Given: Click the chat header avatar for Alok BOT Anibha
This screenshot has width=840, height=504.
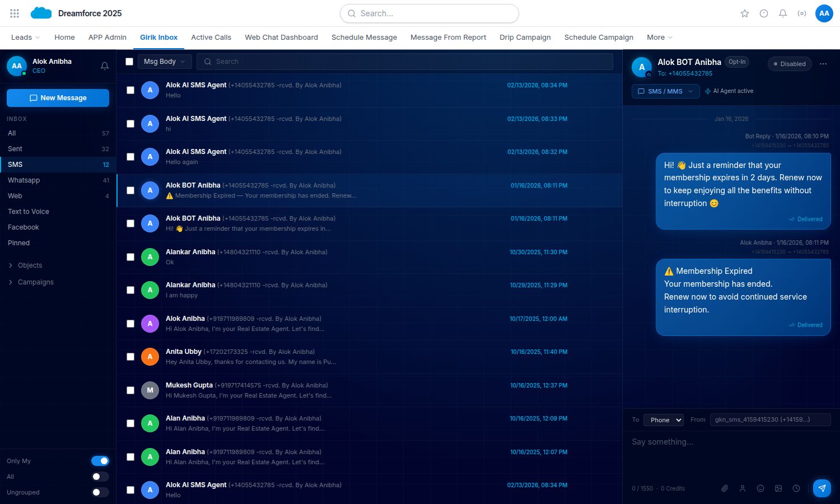Looking at the screenshot, I should pos(642,67).
